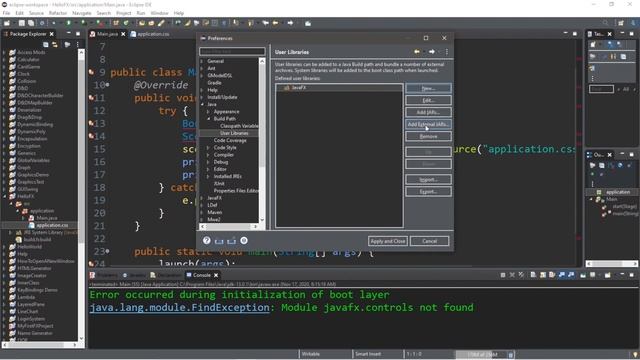This screenshot has width=640, height=360.
Task: Click the Edit... button
Action: click(428, 100)
